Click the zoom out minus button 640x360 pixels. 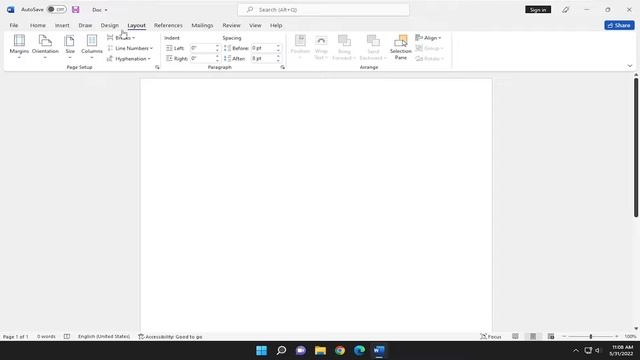(564, 336)
